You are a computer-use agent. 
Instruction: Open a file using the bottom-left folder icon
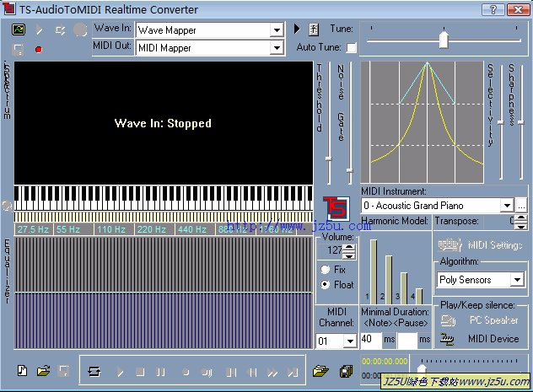43,371
